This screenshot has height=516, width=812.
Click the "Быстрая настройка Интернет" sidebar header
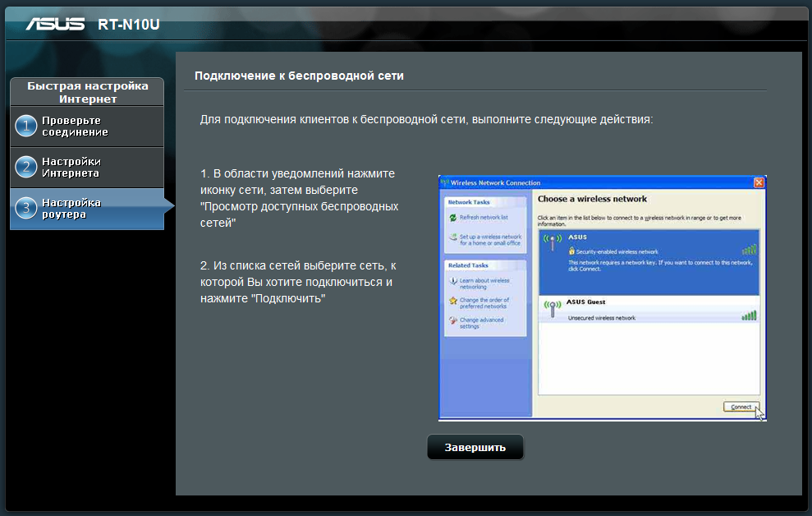[x=88, y=92]
